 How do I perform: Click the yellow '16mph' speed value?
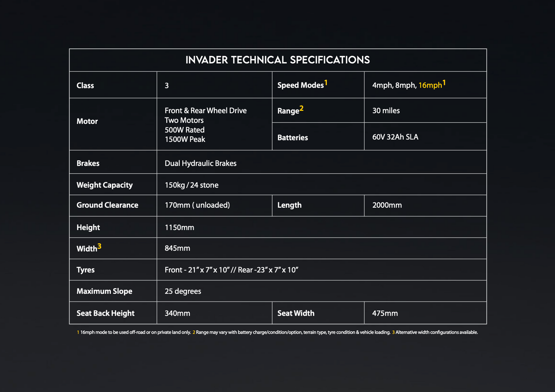tap(430, 85)
